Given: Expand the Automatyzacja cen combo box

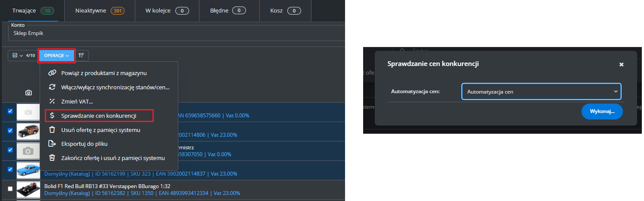Looking at the screenshot, I should [x=541, y=92].
